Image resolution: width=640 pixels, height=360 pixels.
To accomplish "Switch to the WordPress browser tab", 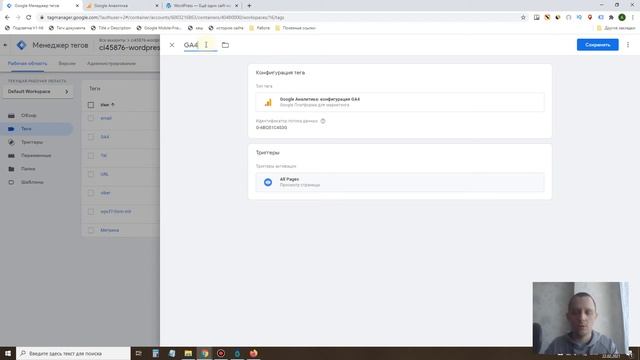I will [x=202, y=6].
